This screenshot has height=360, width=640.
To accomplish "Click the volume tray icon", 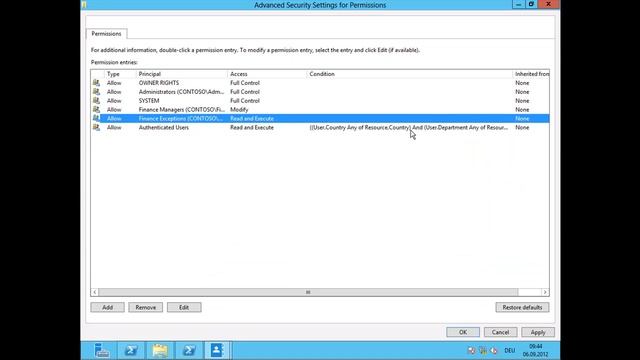I will (493, 351).
